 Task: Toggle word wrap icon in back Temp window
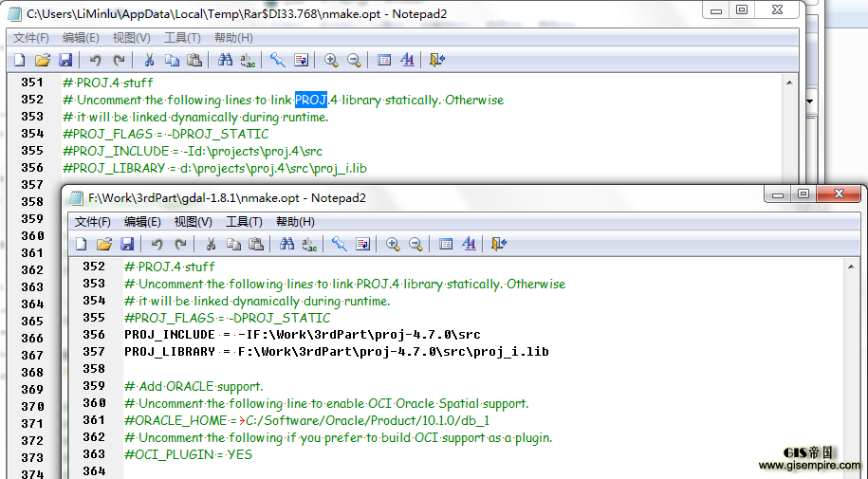pyautogui.click(x=301, y=60)
